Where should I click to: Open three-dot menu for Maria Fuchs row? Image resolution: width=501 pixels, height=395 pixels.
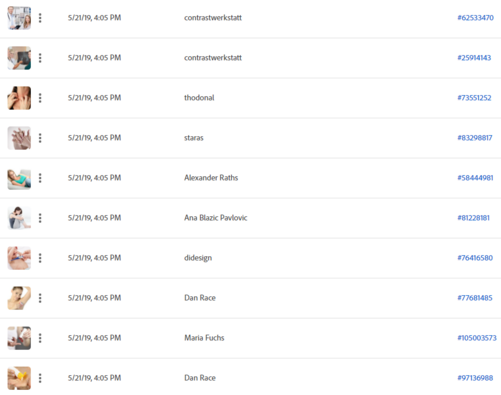tap(40, 338)
